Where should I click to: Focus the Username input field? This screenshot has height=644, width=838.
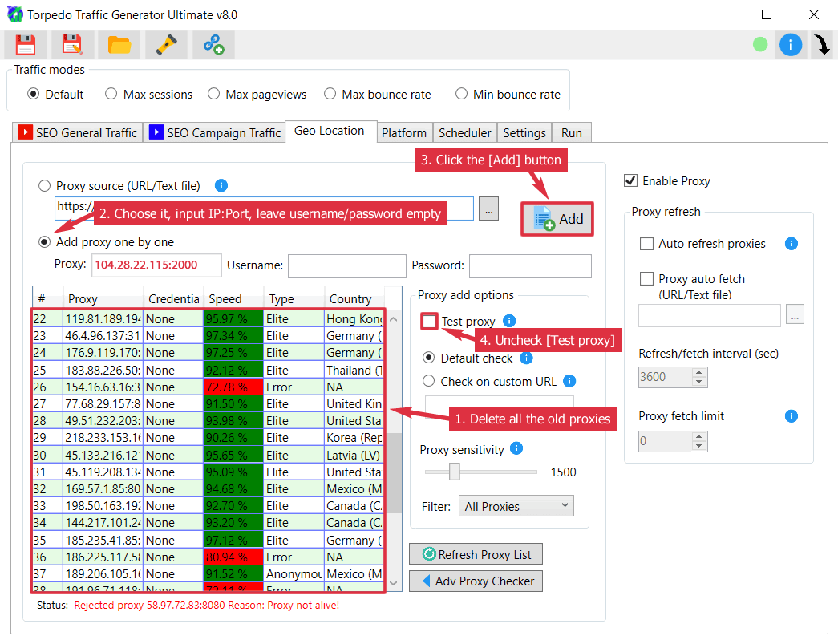pos(347,265)
